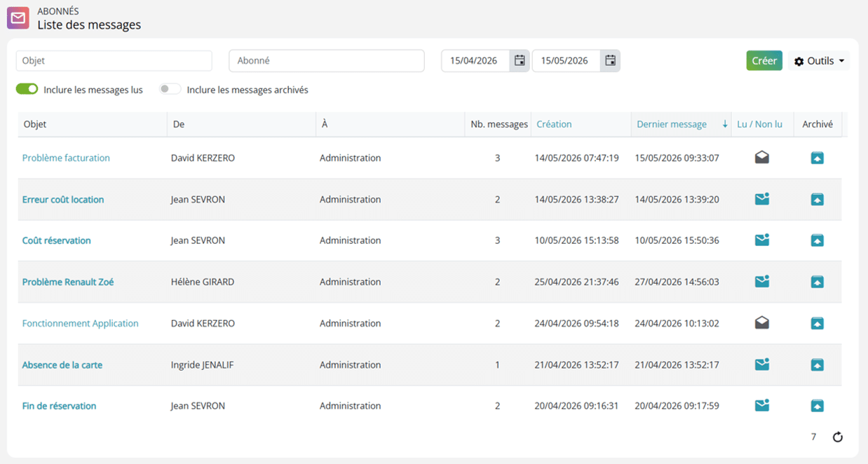Open the start date calendar picker
Viewport: 868px width, 464px height.
pyautogui.click(x=520, y=60)
